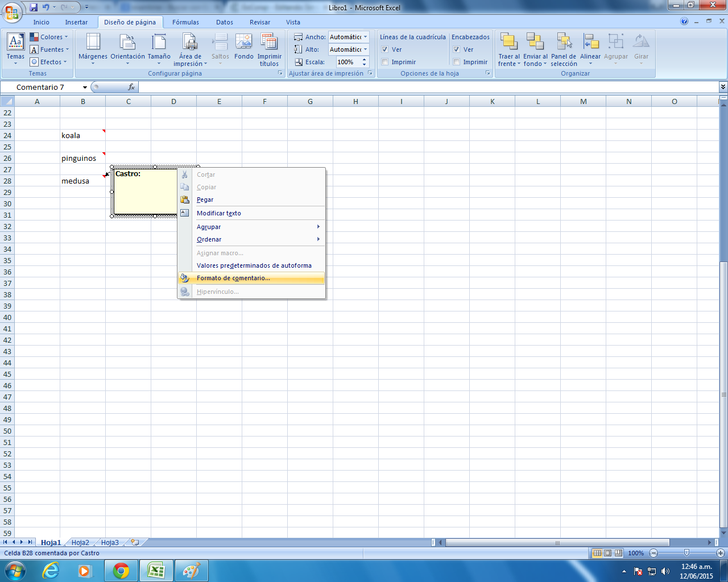The height and width of the screenshot is (582, 728).
Task: Switch to the Fórmulas ribbon tab
Action: coord(185,22)
